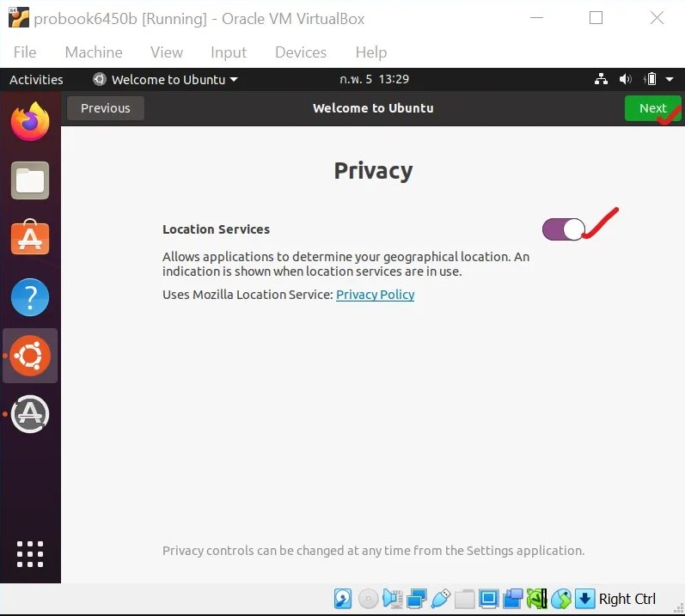The image size is (685, 616).
Task: Toggle the Location Services switch
Action: (564, 229)
